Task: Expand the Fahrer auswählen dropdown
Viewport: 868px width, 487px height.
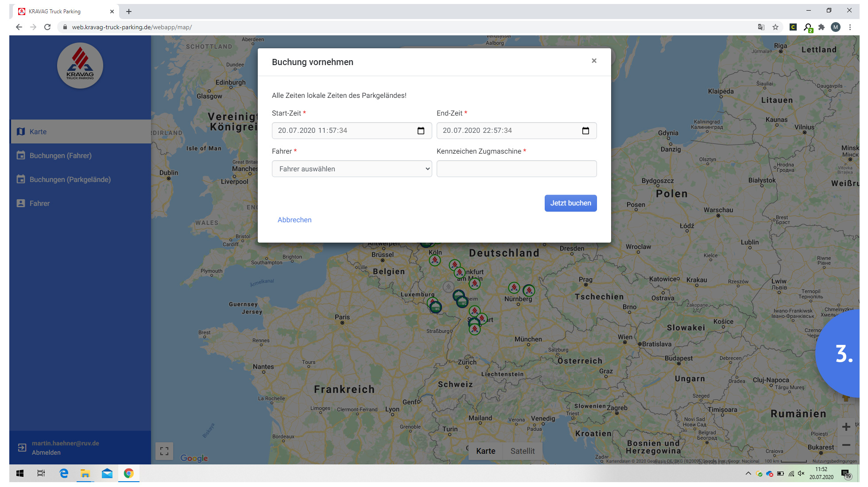Action: (352, 169)
